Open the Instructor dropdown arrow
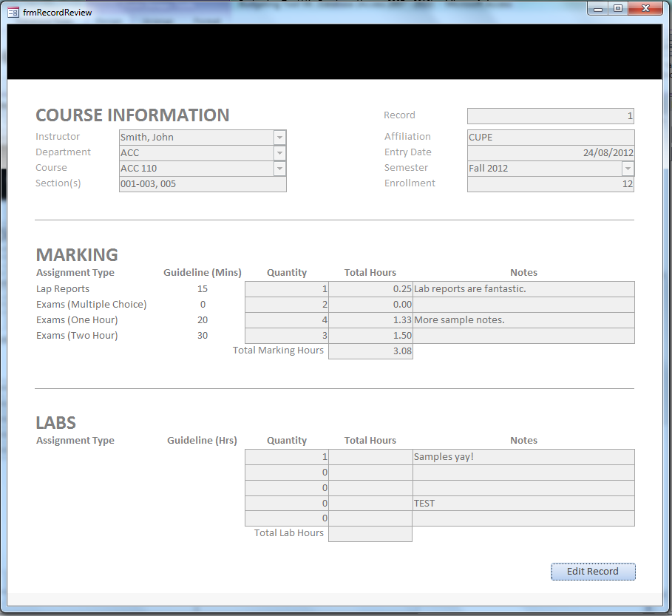Image resolution: width=672 pixels, height=616 pixels. tap(279, 138)
